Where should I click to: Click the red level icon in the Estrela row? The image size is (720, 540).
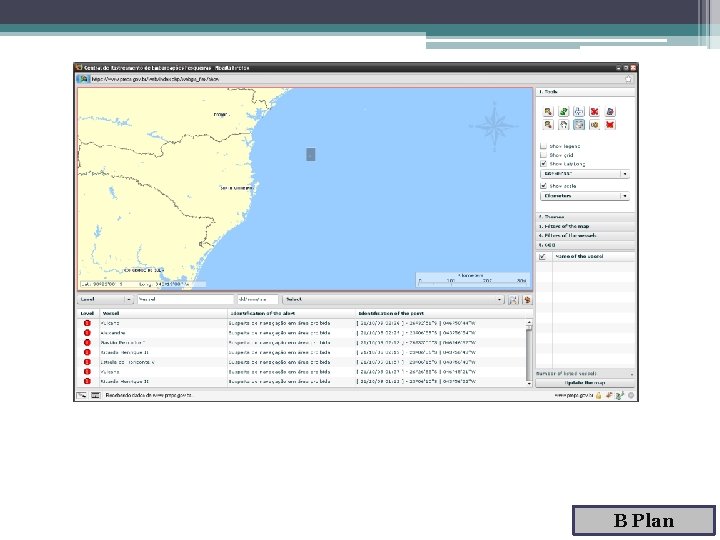click(87, 362)
